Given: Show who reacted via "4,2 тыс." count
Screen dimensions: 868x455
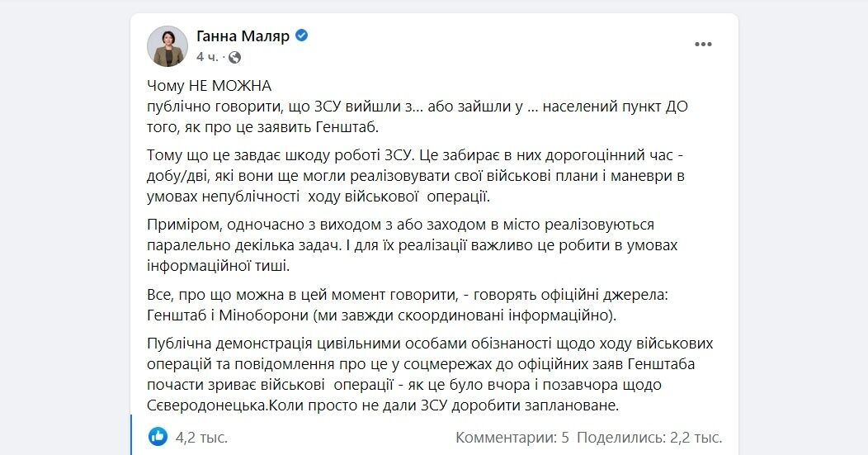Looking at the screenshot, I should tap(201, 437).
